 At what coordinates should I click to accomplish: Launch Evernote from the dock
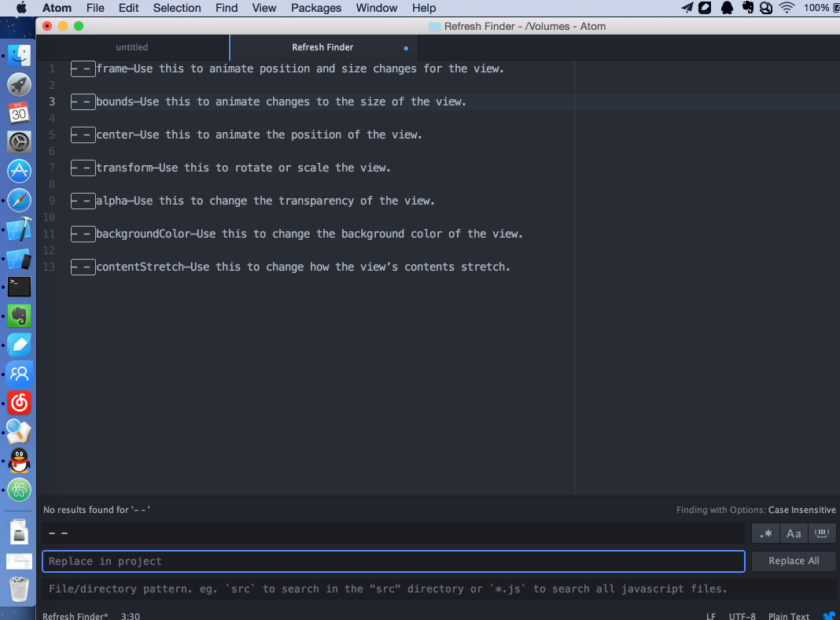[x=18, y=316]
